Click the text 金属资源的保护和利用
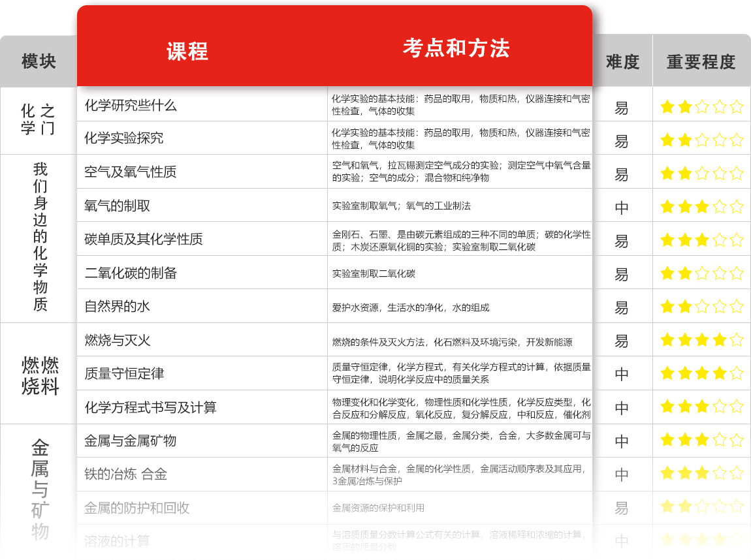The height and width of the screenshot is (560, 751). pyautogui.click(x=378, y=508)
